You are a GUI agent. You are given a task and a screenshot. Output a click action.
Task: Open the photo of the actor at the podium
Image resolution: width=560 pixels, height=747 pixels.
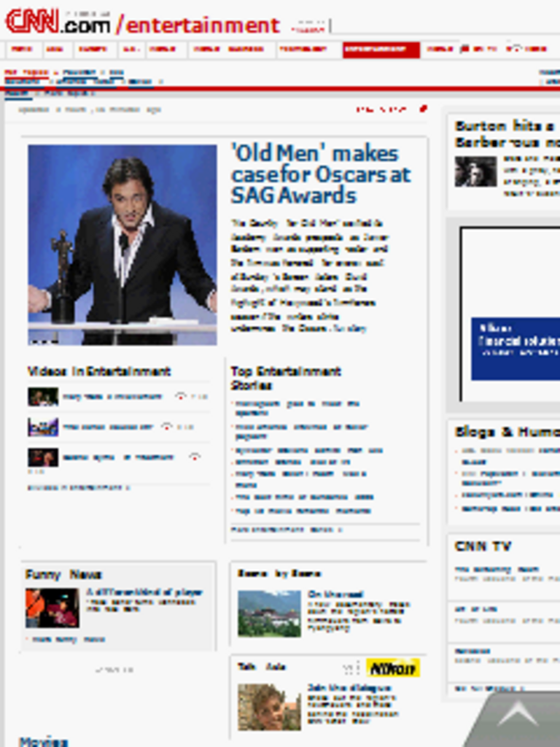pyautogui.click(x=122, y=245)
